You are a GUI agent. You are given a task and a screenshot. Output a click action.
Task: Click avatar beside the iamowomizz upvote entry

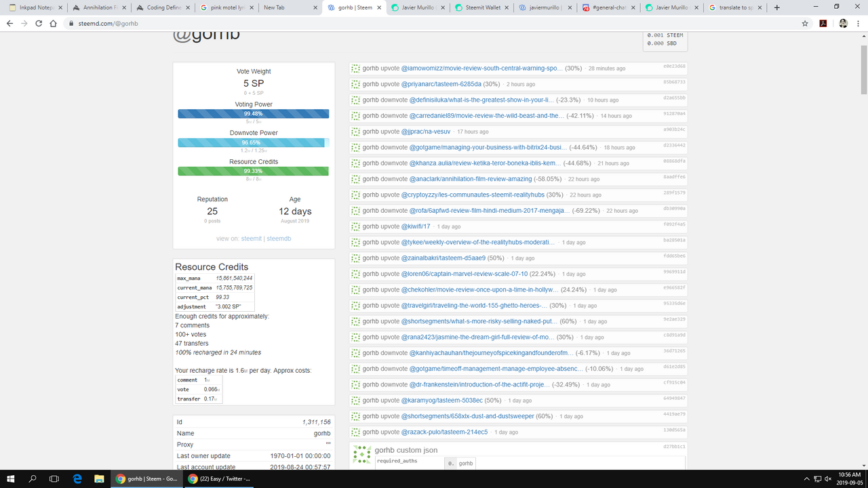(x=355, y=68)
